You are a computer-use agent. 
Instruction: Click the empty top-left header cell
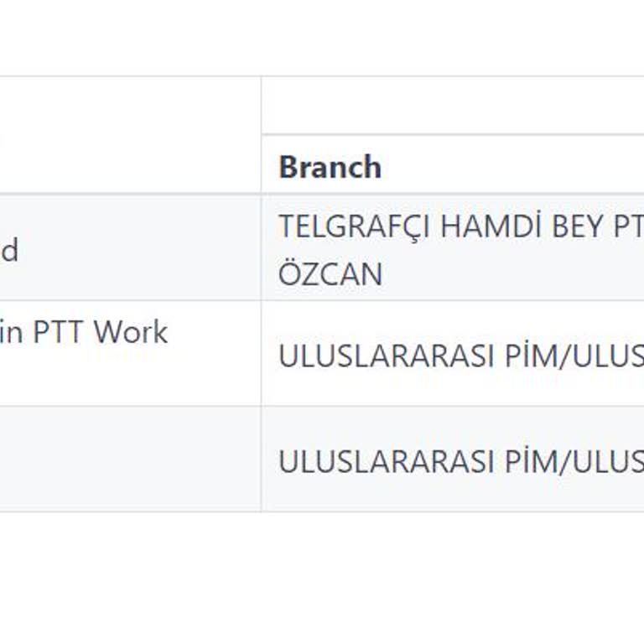click(126, 134)
